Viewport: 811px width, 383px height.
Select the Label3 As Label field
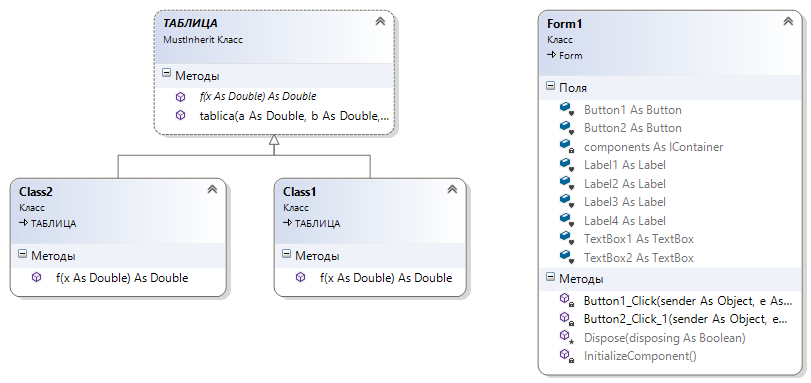pyautogui.click(x=625, y=202)
